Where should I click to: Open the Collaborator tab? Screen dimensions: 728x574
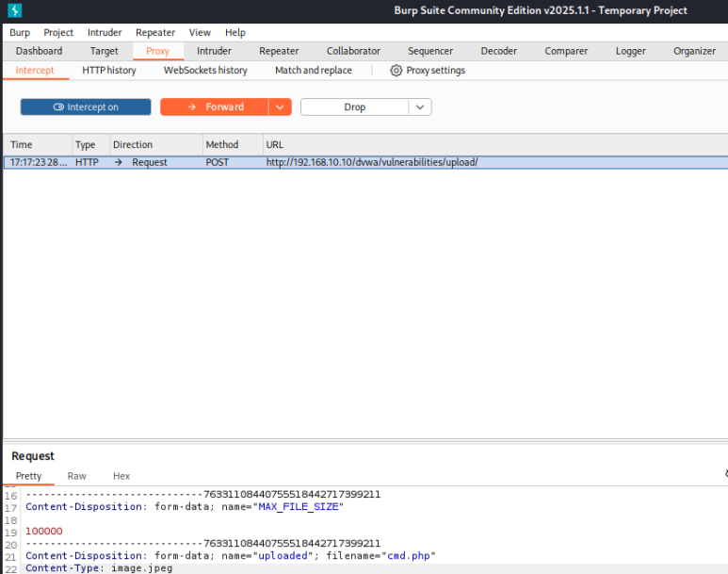(353, 51)
